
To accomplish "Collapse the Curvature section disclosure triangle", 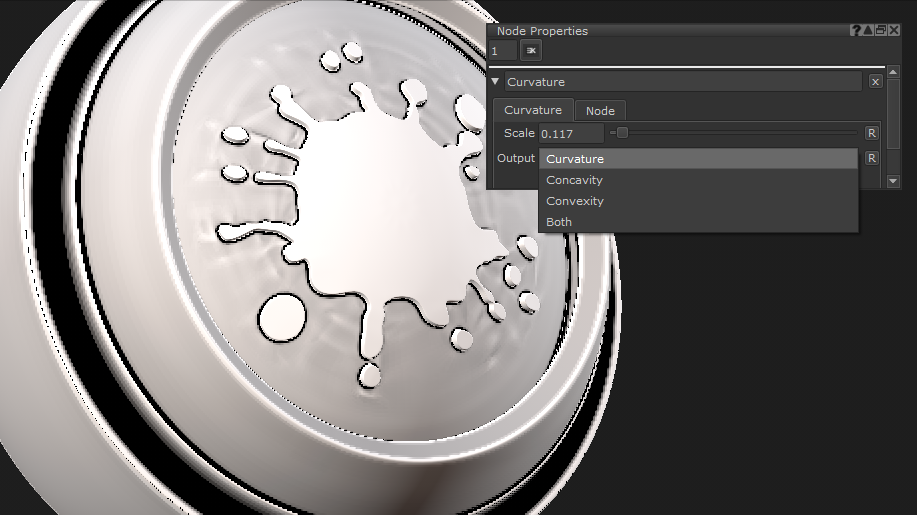I will 496,82.
